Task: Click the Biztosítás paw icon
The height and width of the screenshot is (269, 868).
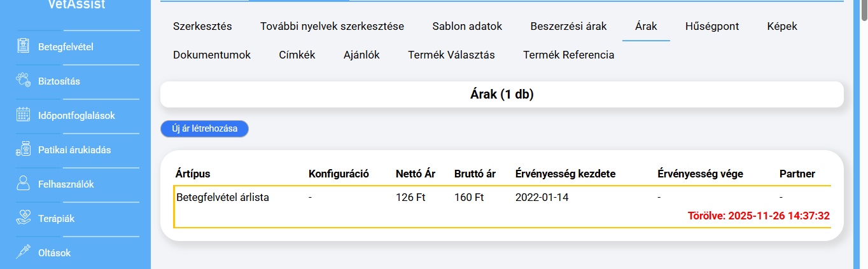Action: point(24,81)
